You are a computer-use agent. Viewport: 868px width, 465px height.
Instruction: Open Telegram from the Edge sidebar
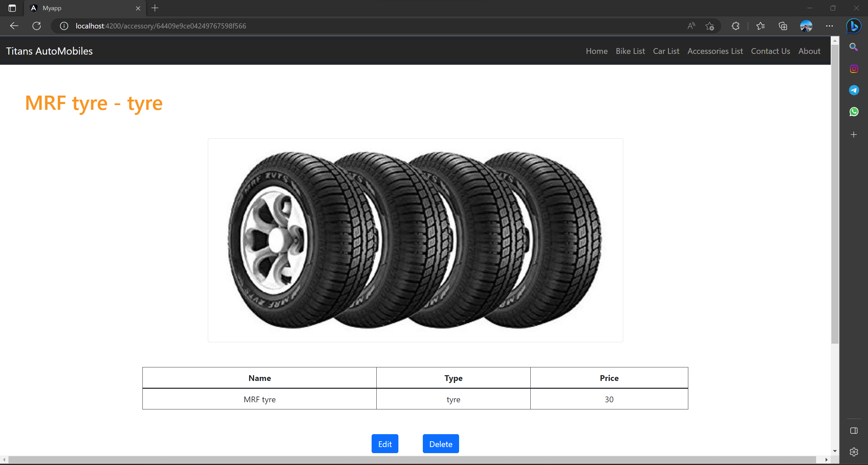[854, 90]
